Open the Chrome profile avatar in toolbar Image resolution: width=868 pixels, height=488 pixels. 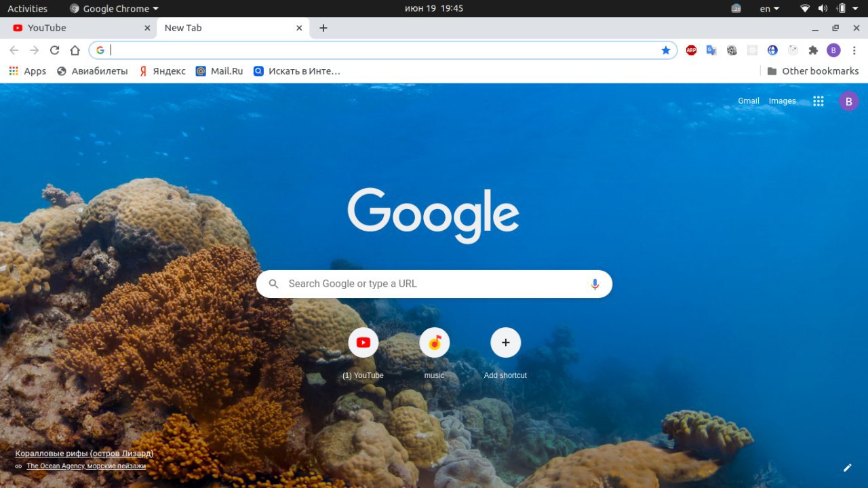coord(833,50)
